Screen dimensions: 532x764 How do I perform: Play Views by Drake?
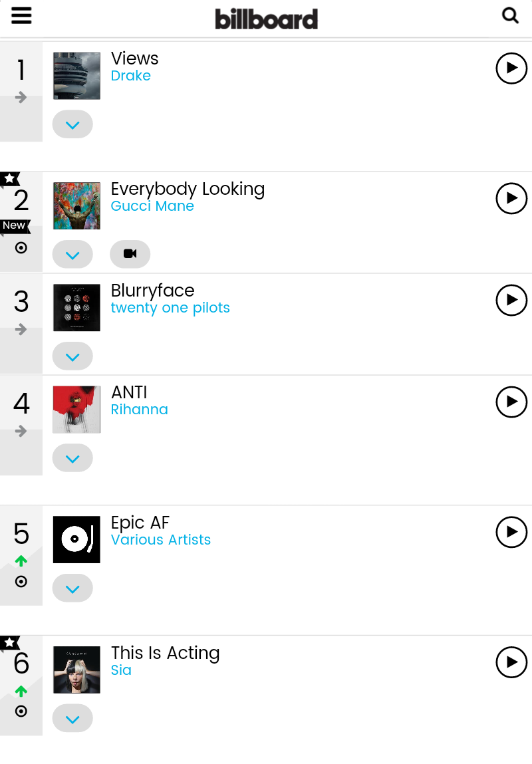click(511, 68)
